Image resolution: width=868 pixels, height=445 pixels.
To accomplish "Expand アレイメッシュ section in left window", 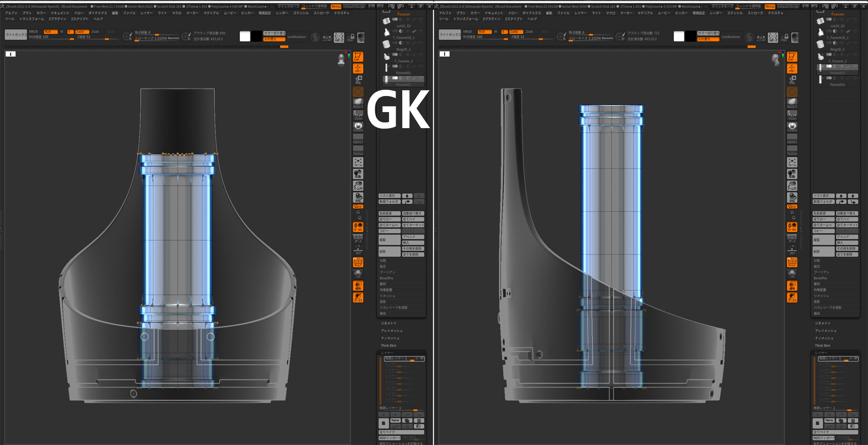I will 392,331.
